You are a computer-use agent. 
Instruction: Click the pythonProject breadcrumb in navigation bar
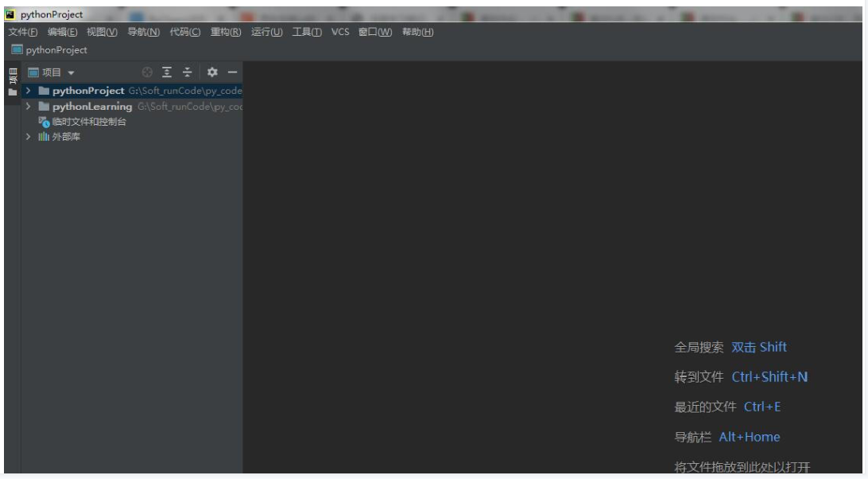[x=56, y=50]
